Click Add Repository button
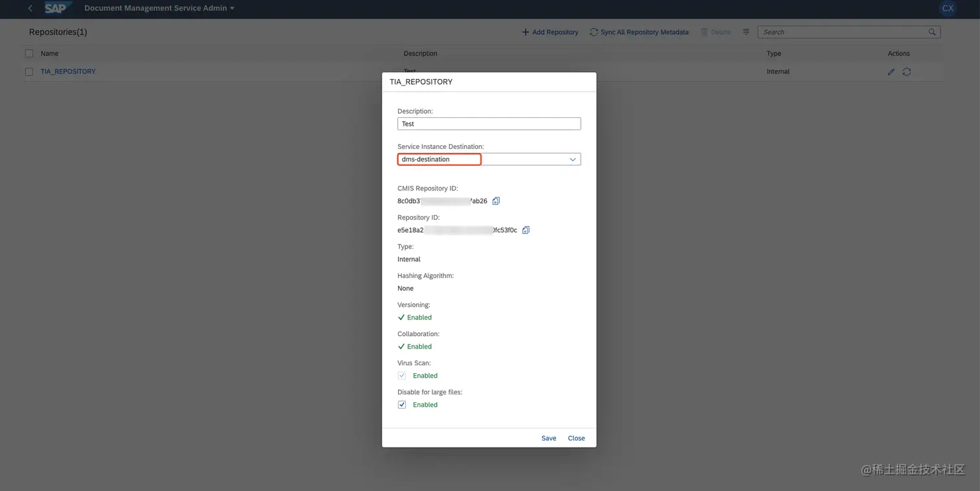The width and height of the screenshot is (980, 491). click(550, 32)
